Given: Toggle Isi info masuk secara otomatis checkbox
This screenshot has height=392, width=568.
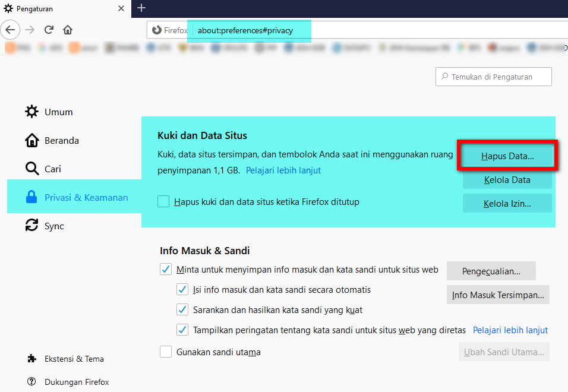Looking at the screenshot, I should pyautogui.click(x=182, y=290).
